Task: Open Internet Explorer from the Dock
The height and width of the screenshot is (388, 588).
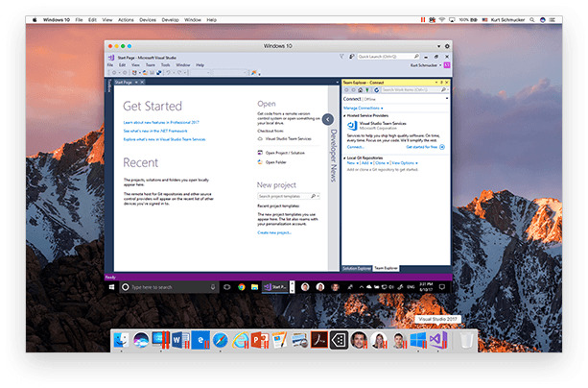Action: 240,340
